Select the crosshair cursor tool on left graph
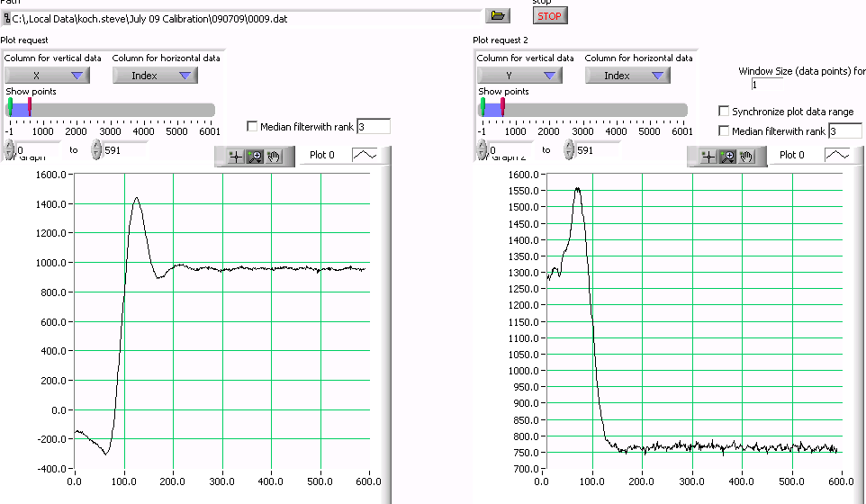The height and width of the screenshot is (504, 866). [236, 156]
